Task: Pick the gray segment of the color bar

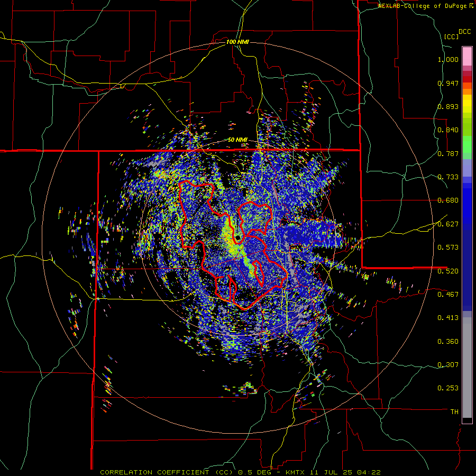Action: click(x=467, y=368)
